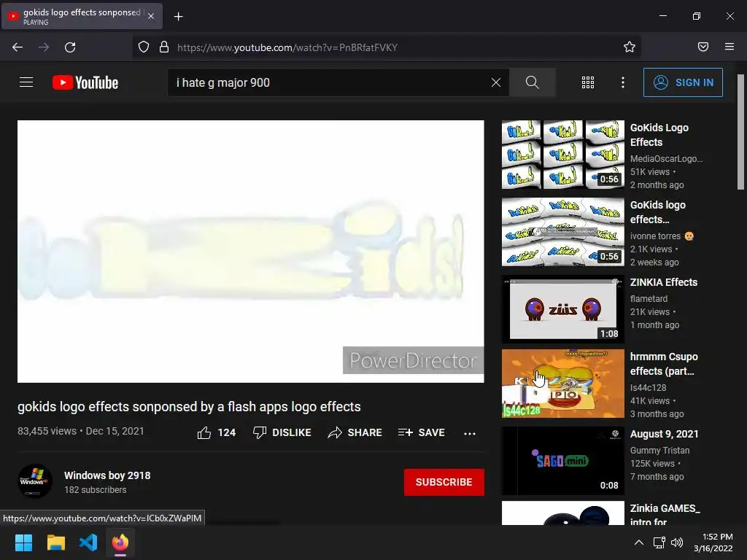Click the MediaOscarLogo channel name
The width and height of the screenshot is (747, 560).
(x=666, y=159)
